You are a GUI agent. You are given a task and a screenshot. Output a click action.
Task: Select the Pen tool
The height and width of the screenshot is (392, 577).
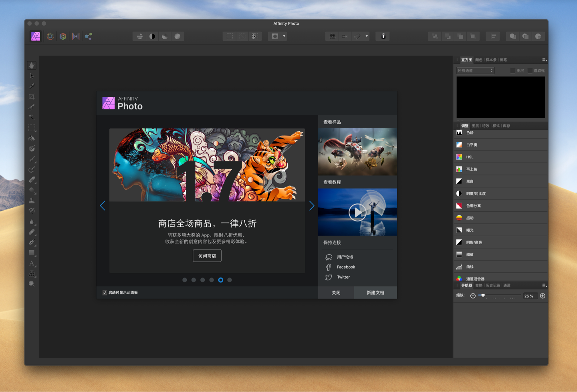click(x=32, y=242)
